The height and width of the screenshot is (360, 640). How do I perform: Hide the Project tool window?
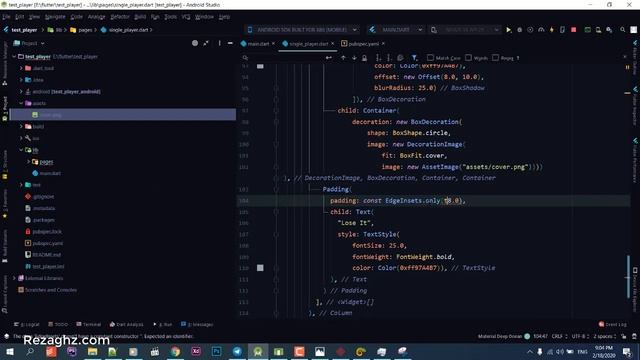[x=230, y=43]
